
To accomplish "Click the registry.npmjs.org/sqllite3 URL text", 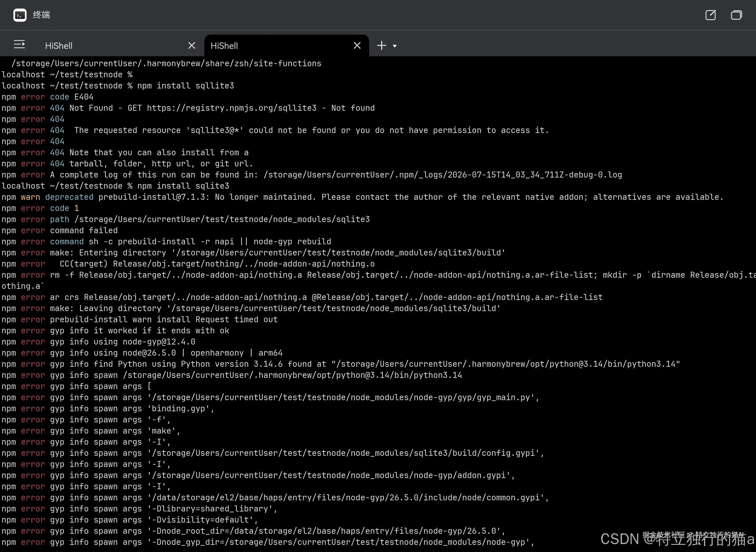I will coord(232,108).
